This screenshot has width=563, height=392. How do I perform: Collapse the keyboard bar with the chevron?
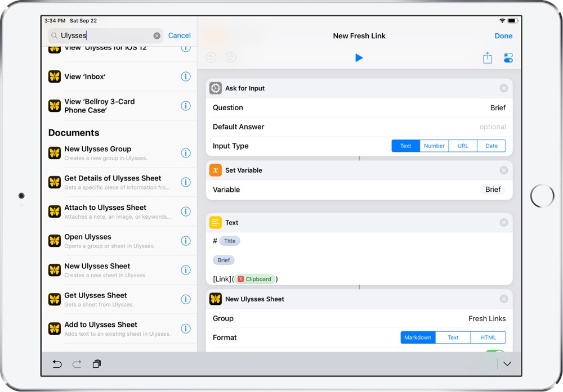click(x=507, y=364)
